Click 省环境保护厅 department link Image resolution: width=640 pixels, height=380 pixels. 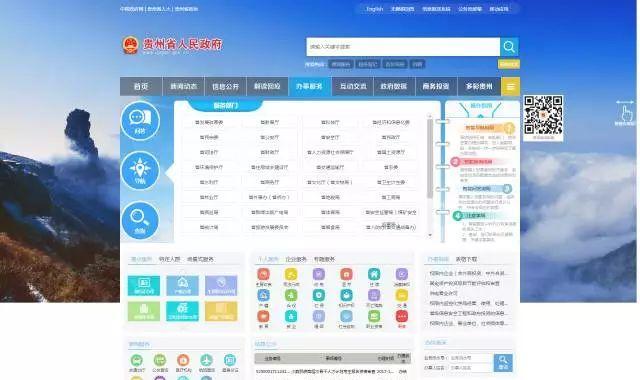pyautogui.click(x=209, y=167)
